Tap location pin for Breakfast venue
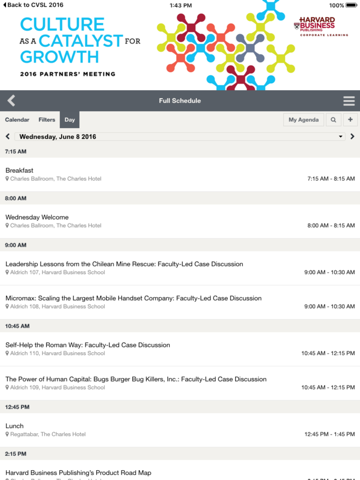360x480 pixels. [x=7, y=179]
